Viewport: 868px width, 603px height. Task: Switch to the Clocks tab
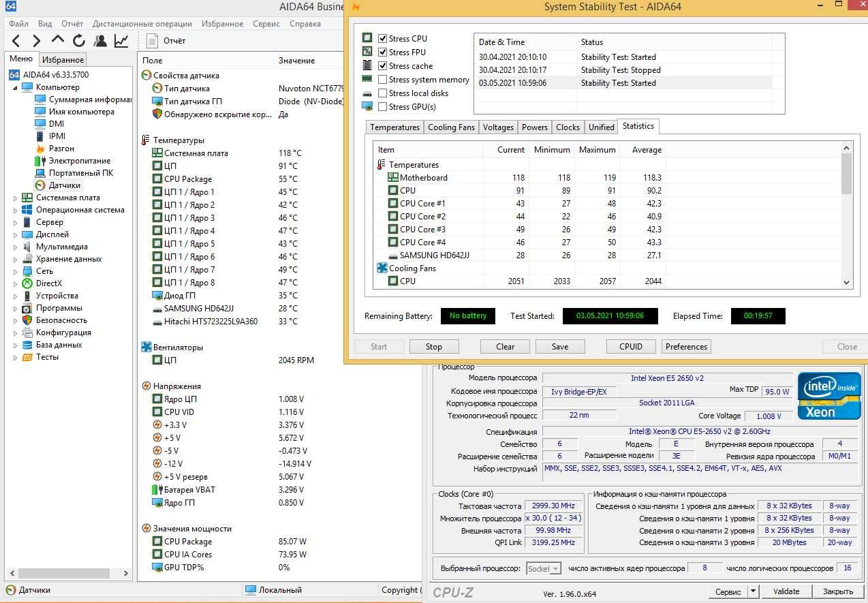click(568, 127)
